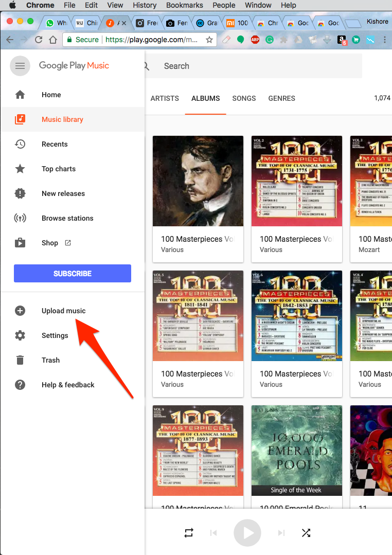Switch to the WSJ browser tab

(86, 23)
